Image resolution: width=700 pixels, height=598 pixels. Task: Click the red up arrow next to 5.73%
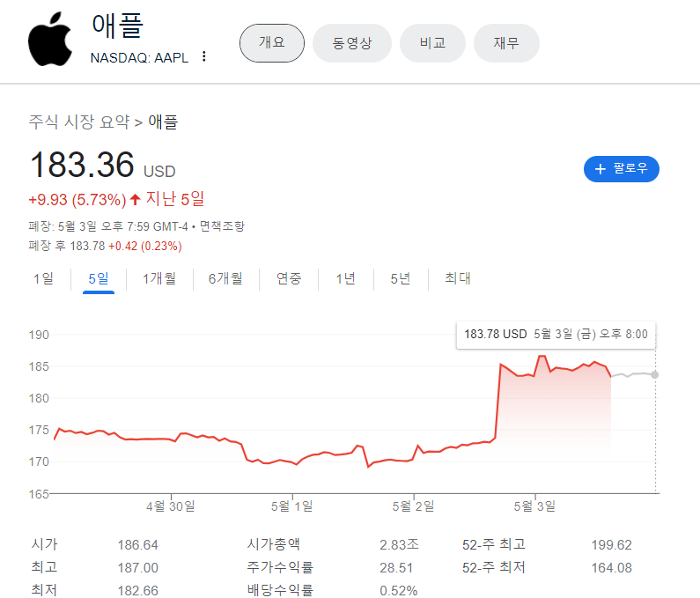click(x=136, y=199)
